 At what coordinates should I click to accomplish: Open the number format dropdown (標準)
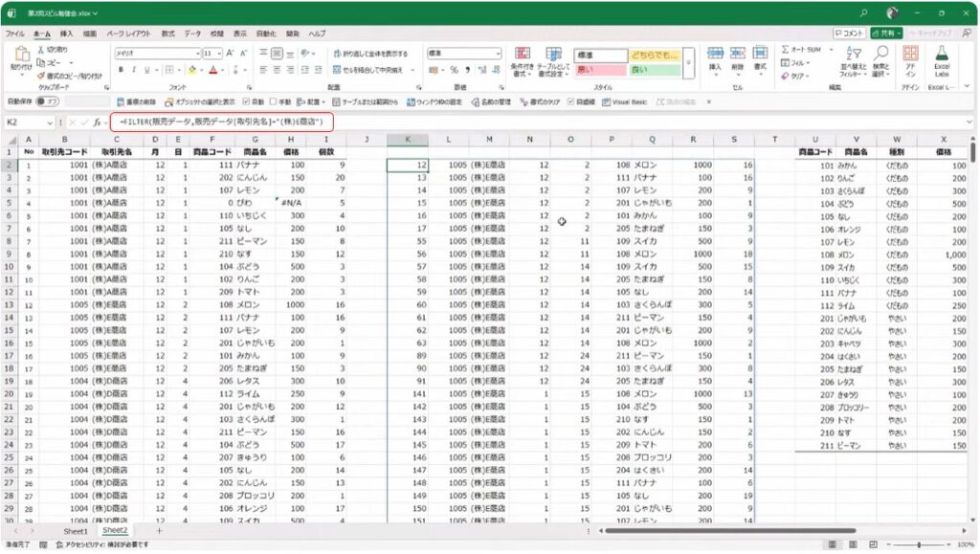point(498,54)
